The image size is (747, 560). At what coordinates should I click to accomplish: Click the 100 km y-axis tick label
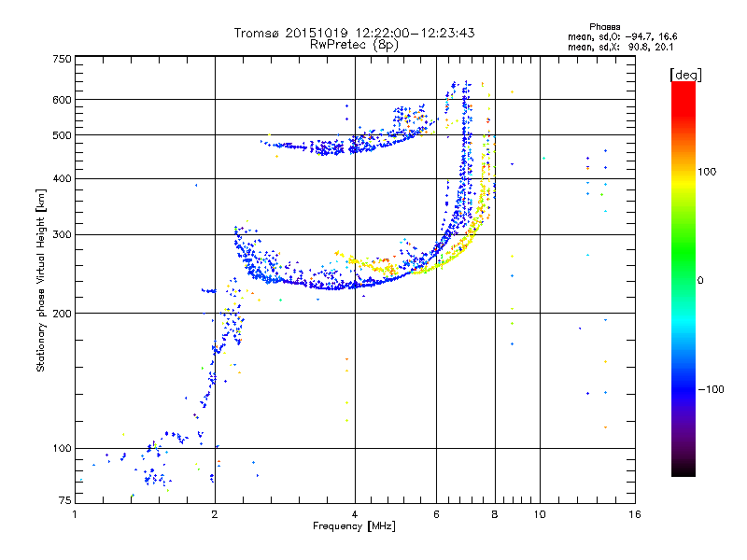pos(62,449)
